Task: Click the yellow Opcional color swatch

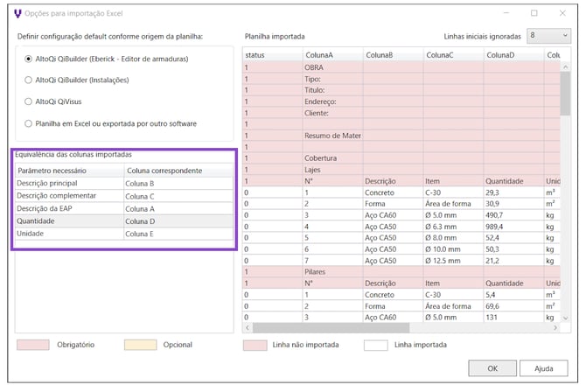Action: pos(140,345)
